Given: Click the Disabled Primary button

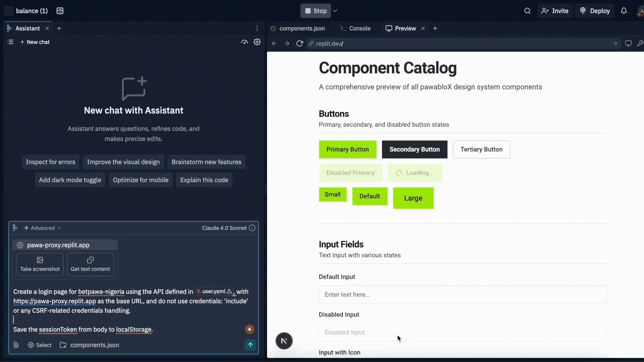Looking at the screenshot, I should click(351, 173).
